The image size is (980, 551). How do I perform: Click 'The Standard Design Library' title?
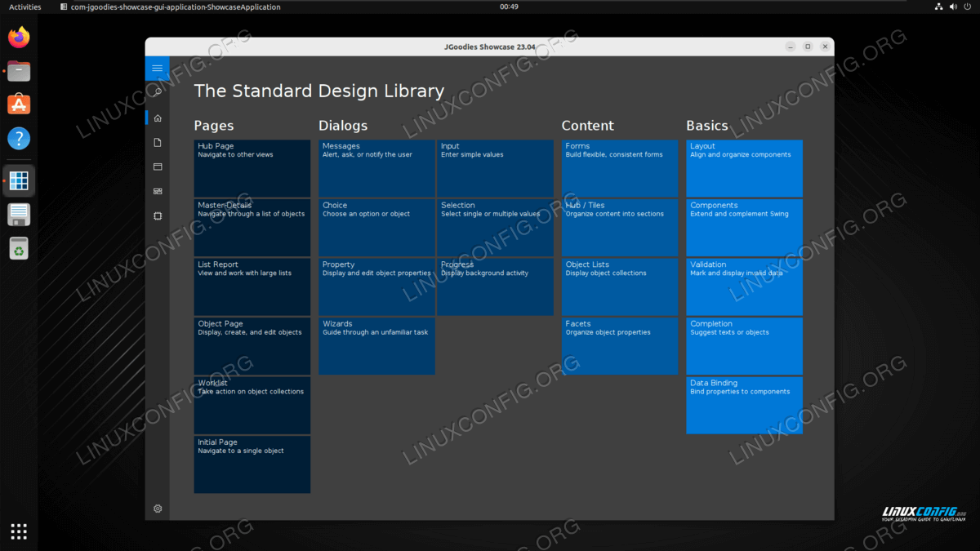tap(319, 91)
